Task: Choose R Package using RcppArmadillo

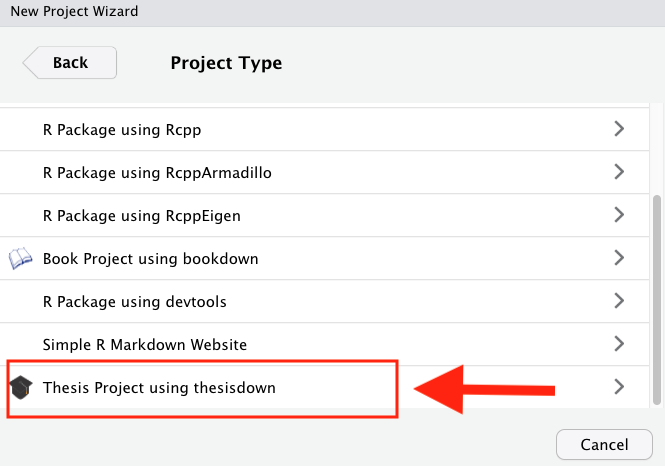Action: point(324,173)
